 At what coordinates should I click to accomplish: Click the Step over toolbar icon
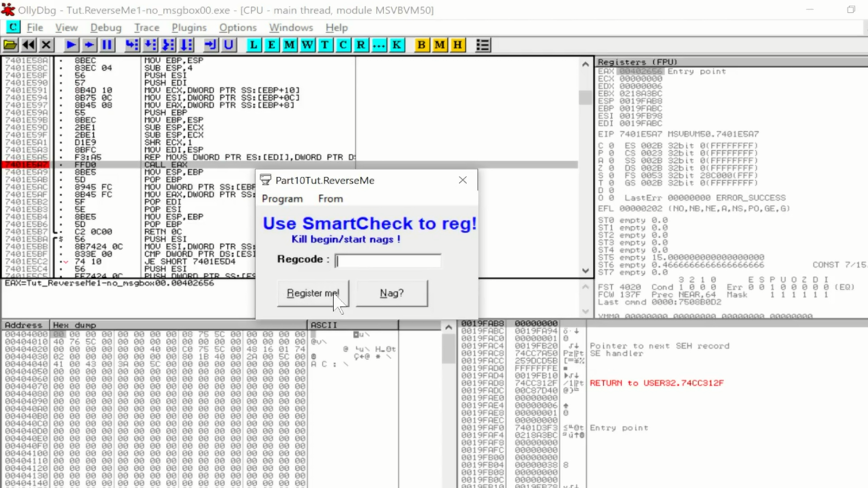[x=150, y=45]
